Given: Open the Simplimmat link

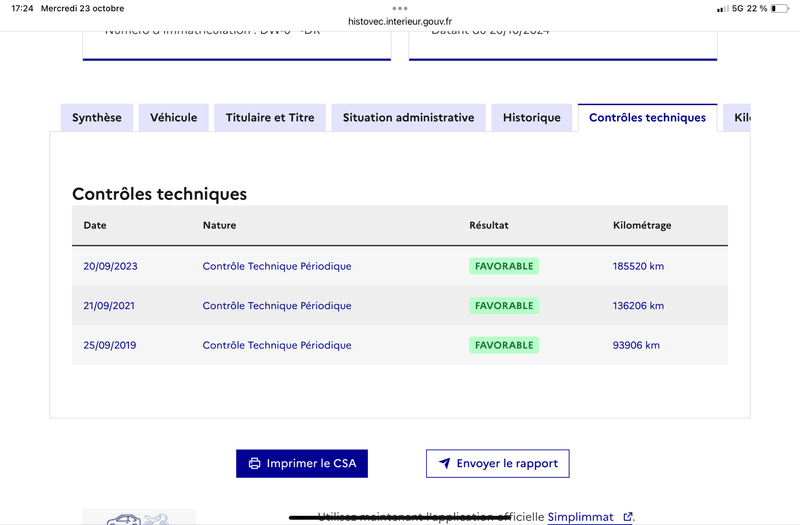Looking at the screenshot, I should click(581, 517).
